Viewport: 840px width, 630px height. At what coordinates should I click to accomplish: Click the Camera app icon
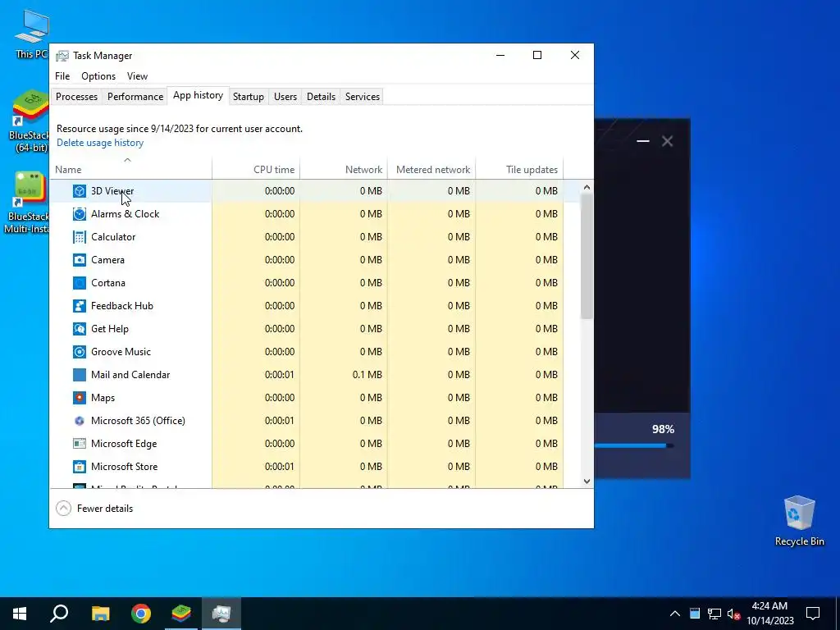[x=80, y=260]
